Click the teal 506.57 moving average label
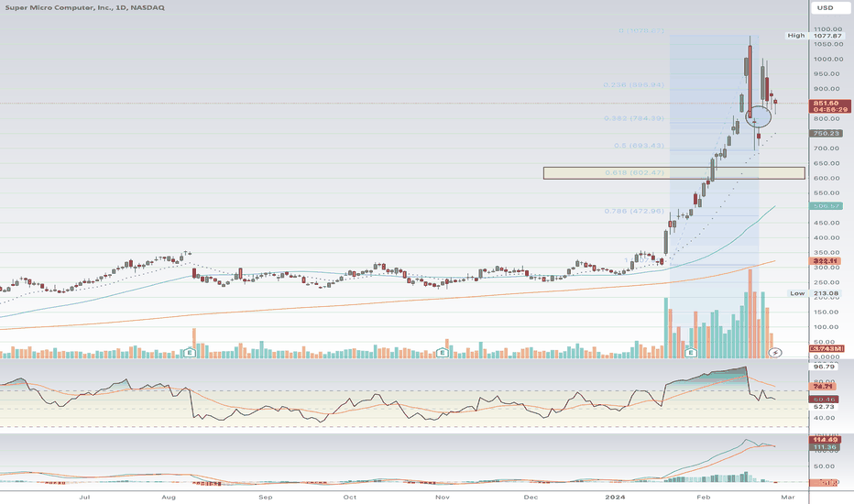This screenshot has height=504, width=854. click(827, 206)
